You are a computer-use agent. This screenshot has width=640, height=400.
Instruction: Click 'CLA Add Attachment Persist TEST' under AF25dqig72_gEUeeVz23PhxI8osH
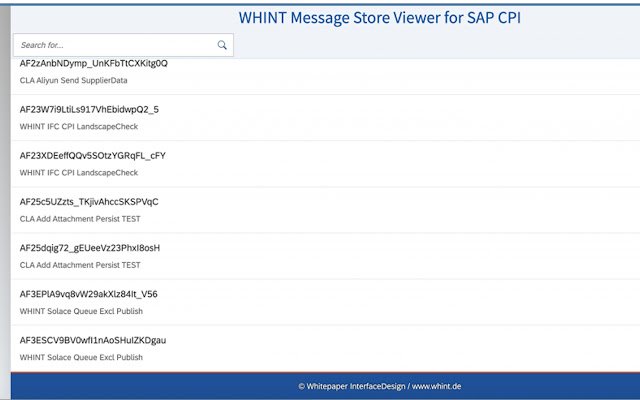(x=80, y=265)
